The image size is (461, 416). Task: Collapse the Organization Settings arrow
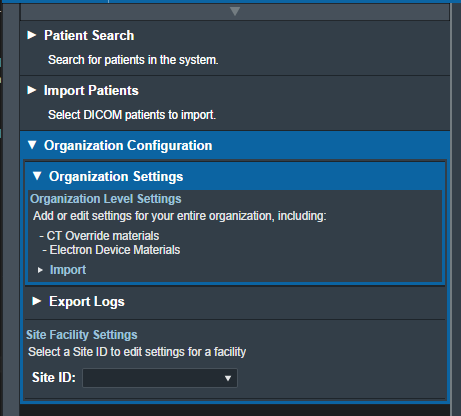pos(37,176)
